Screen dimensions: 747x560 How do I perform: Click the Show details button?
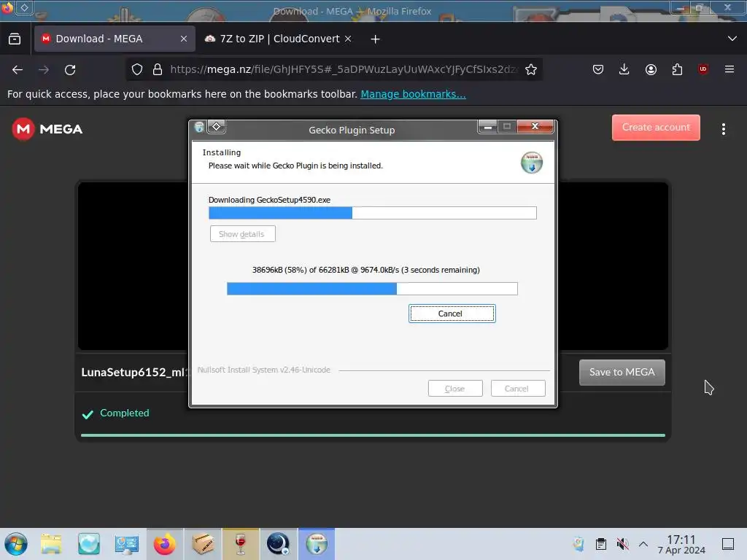point(242,234)
